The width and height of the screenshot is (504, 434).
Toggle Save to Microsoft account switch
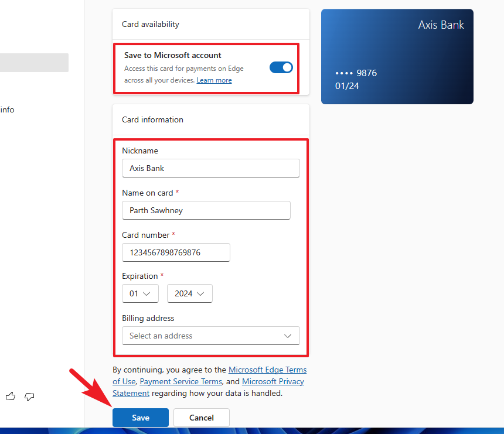tap(281, 67)
